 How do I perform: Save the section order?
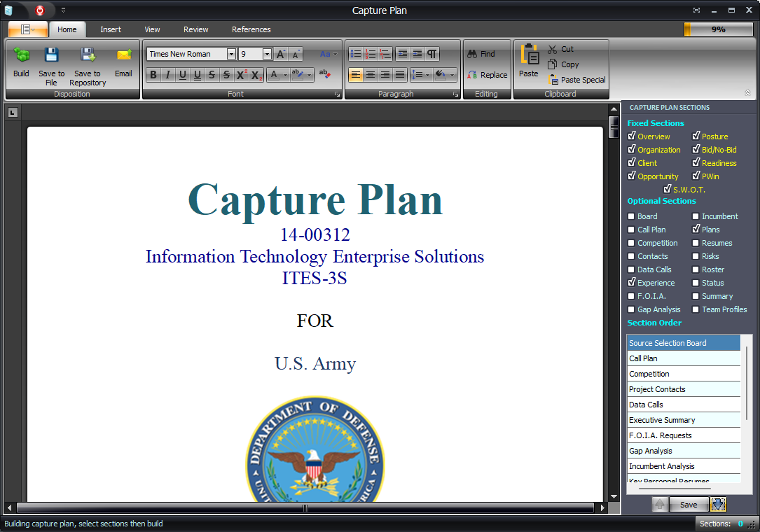pos(689,505)
